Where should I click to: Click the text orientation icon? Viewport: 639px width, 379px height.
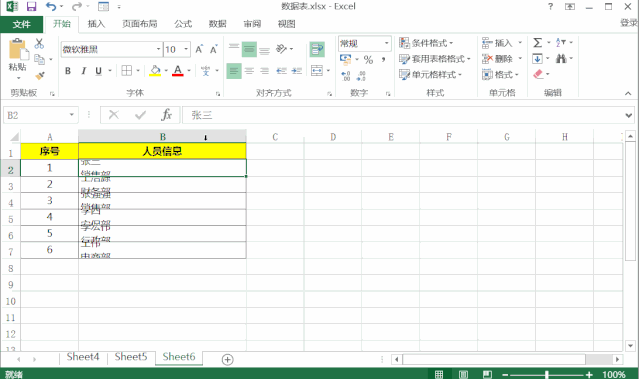point(282,49)
